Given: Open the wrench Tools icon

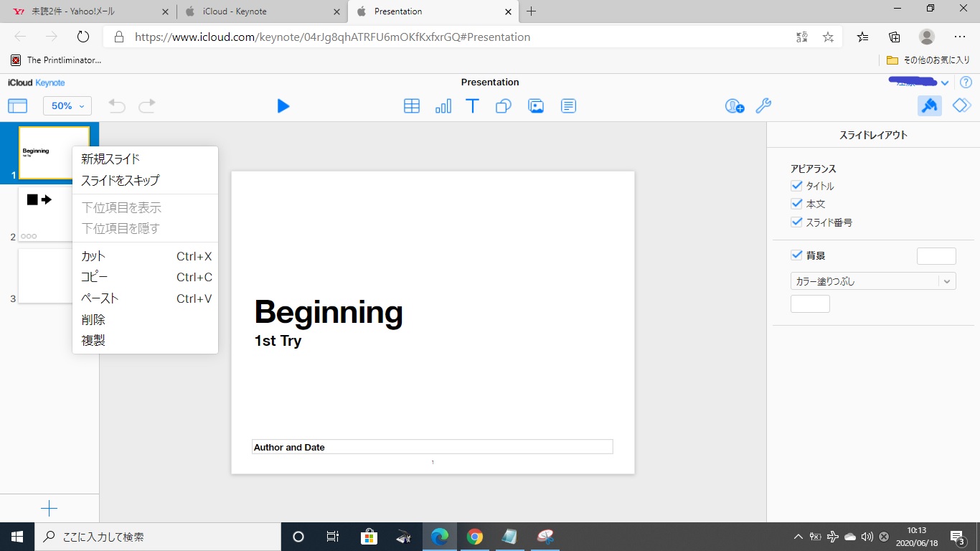Looking at the screenshot, I should click(x=764, y=106).
